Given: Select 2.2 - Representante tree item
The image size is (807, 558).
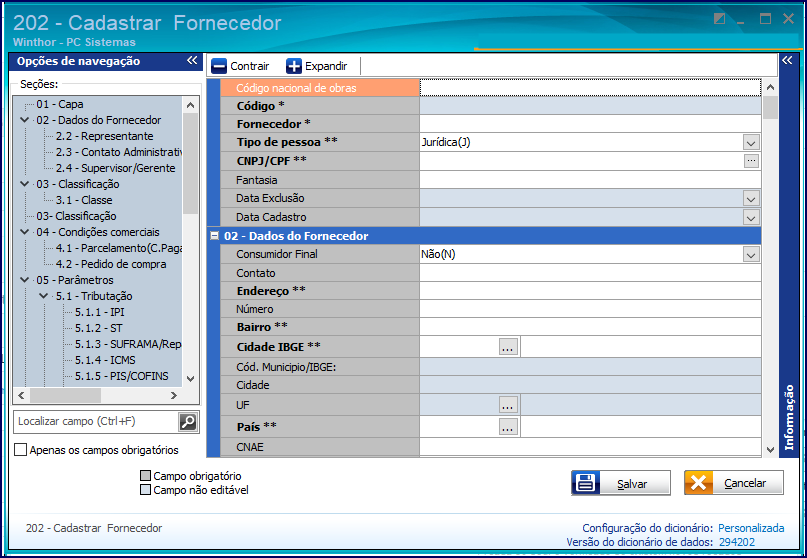Looking at the screenshot, I should pos(104,136).
